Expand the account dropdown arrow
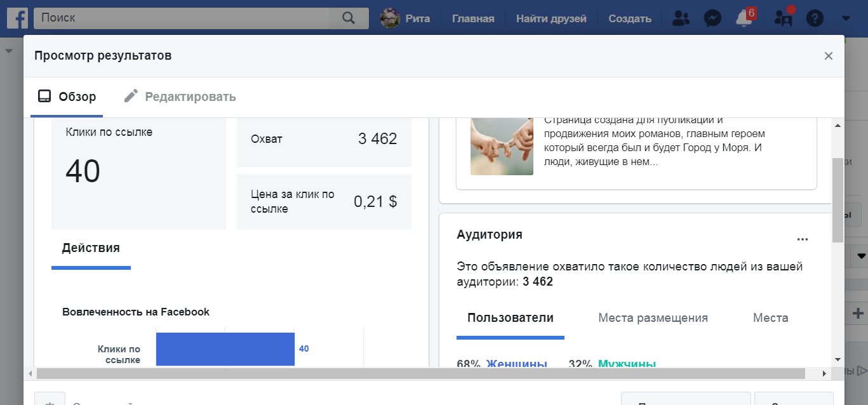This screenshot has height=405, width=868. 845,18
